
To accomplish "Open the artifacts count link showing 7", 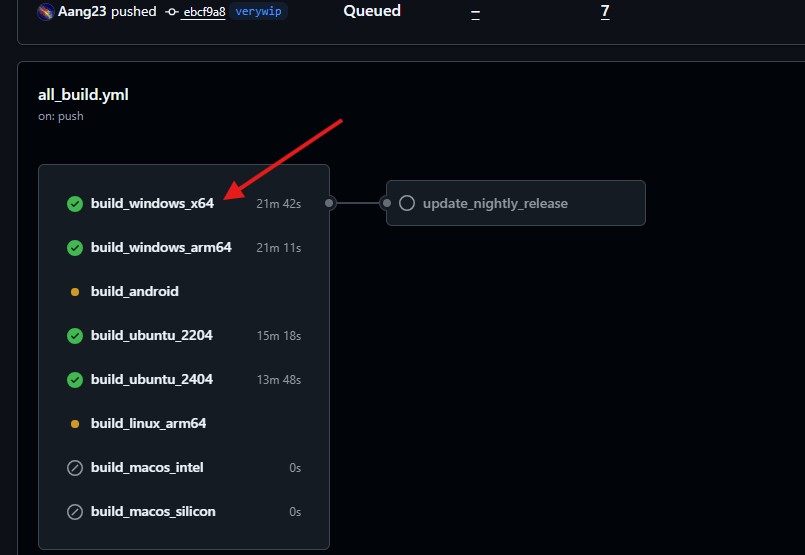I will (x=605, y=12).
